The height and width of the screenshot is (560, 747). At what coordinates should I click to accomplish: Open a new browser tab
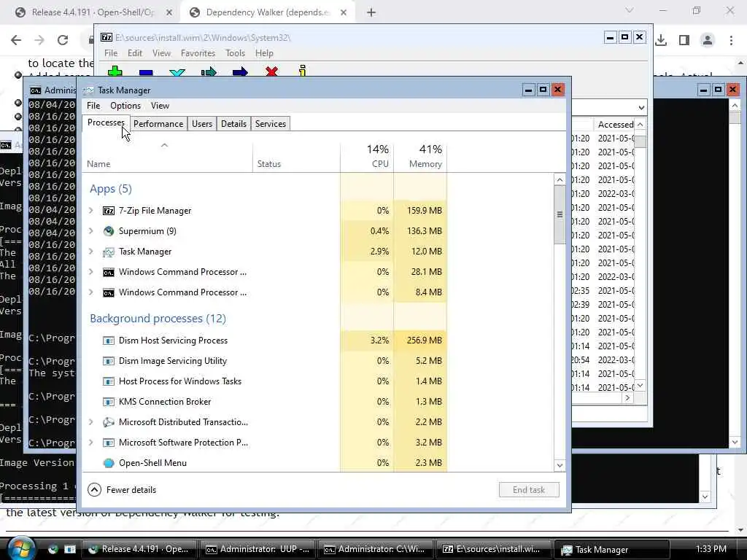pos(371,12)
